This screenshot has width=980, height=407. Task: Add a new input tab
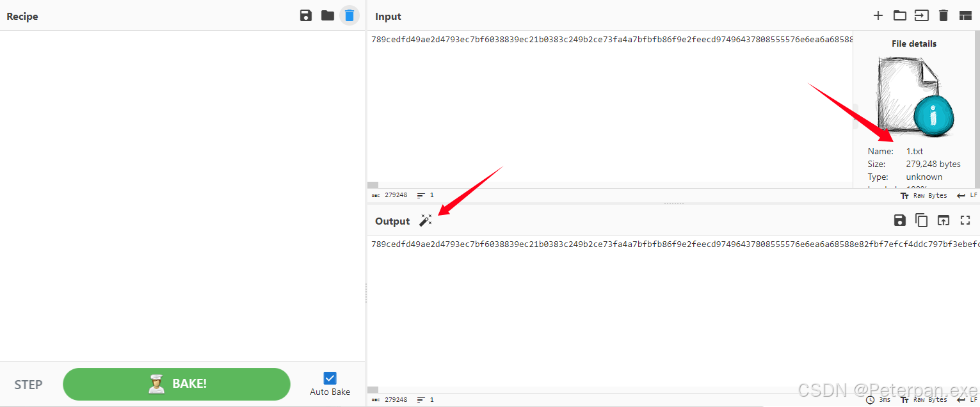(x=878, y=16)
